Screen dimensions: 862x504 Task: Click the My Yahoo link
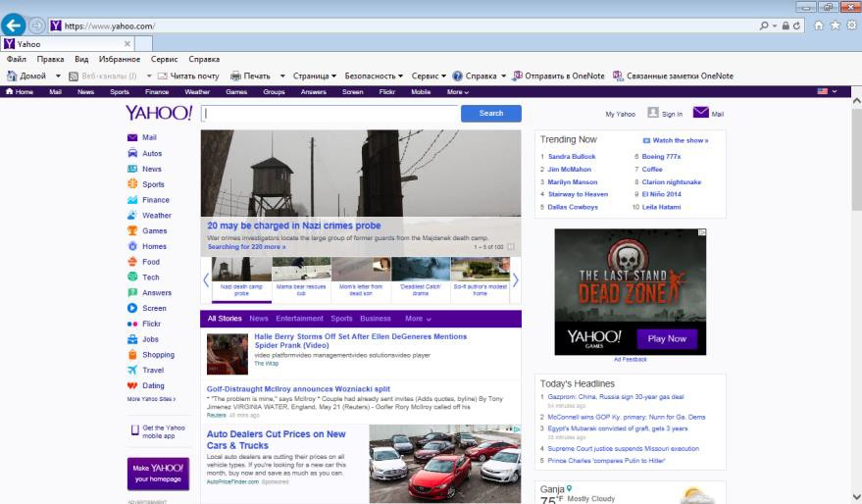click(x=620, y=115)
